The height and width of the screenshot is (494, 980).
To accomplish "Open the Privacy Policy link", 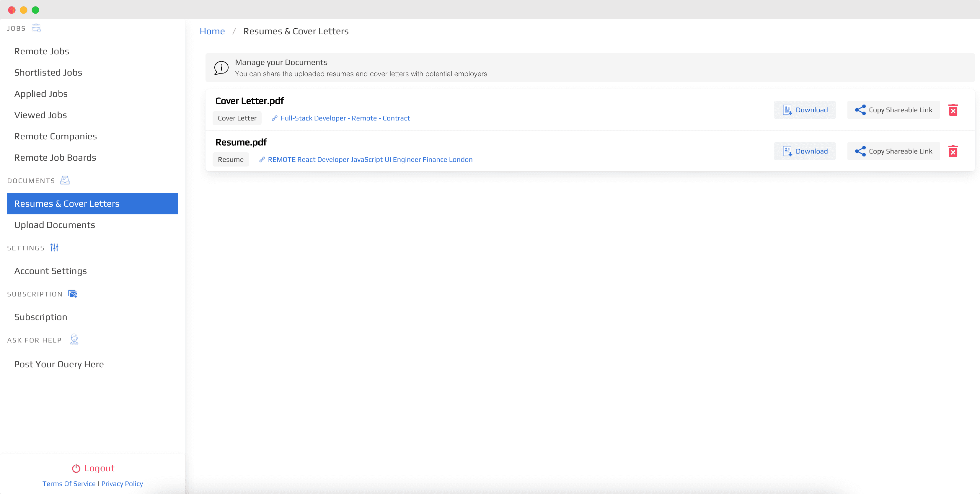I will tap(122, 484).
